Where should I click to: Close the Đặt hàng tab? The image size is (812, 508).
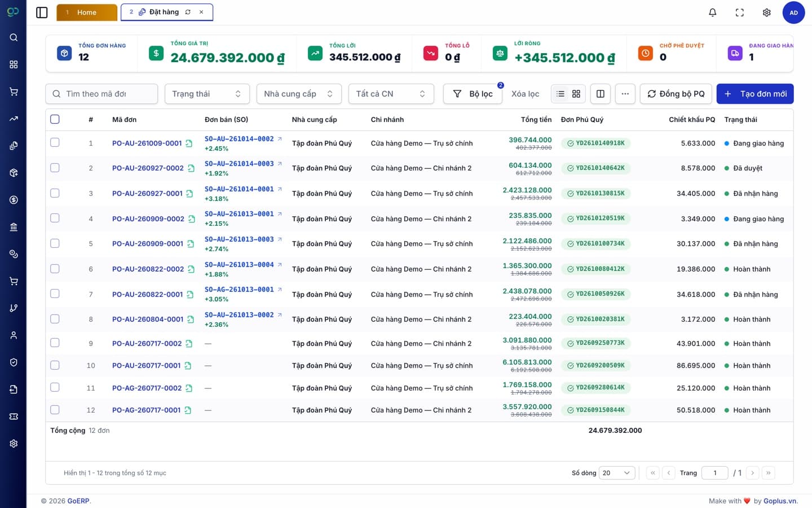(x=201, y=12)
